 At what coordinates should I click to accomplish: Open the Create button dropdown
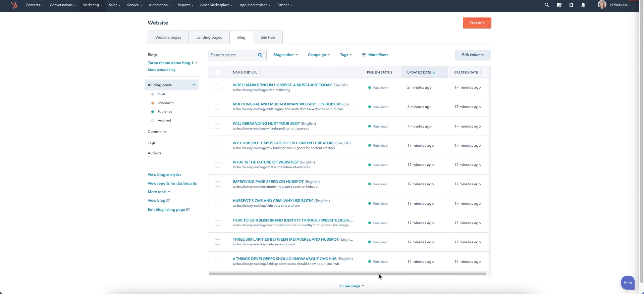click(x=477, y=23)
